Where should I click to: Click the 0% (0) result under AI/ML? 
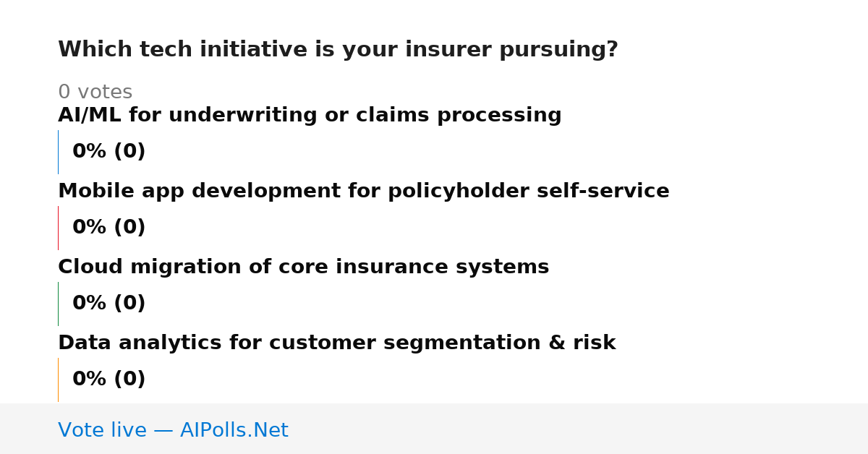coord(109,152)
